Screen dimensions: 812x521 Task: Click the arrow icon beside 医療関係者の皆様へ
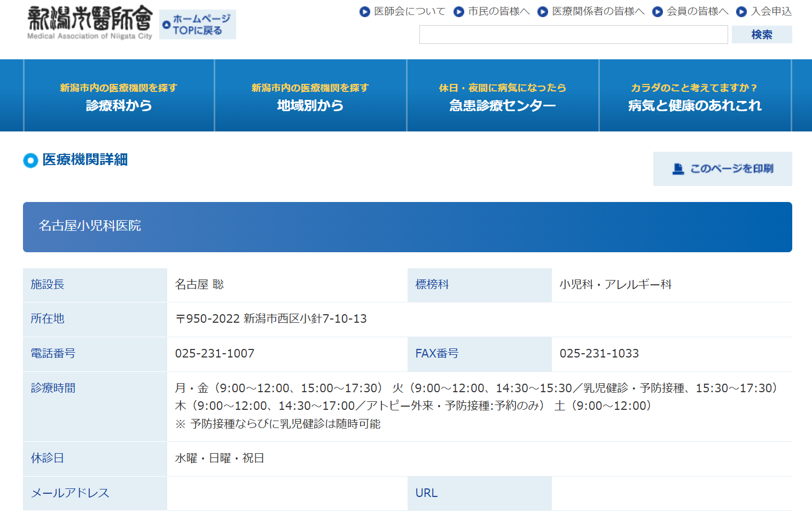point(543,12)
